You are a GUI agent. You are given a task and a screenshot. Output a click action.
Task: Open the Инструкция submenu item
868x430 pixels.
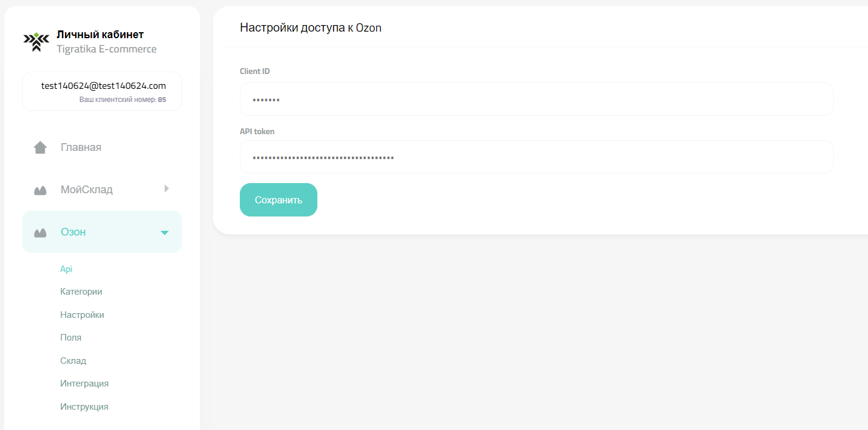point(85,407)
